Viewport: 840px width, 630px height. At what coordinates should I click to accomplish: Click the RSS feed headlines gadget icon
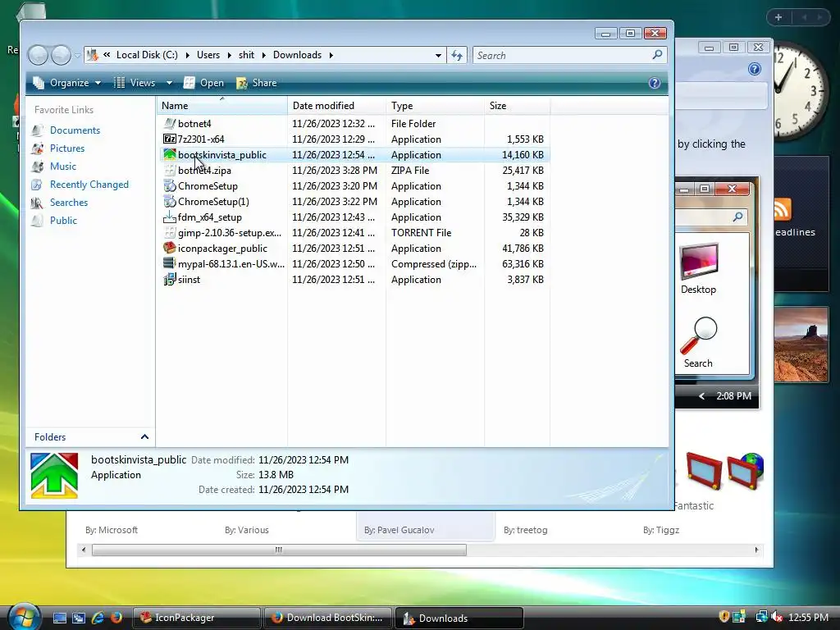[782, 209]
